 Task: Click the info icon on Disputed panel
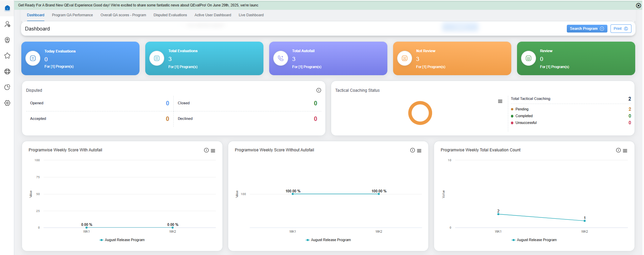pos(319,90)
